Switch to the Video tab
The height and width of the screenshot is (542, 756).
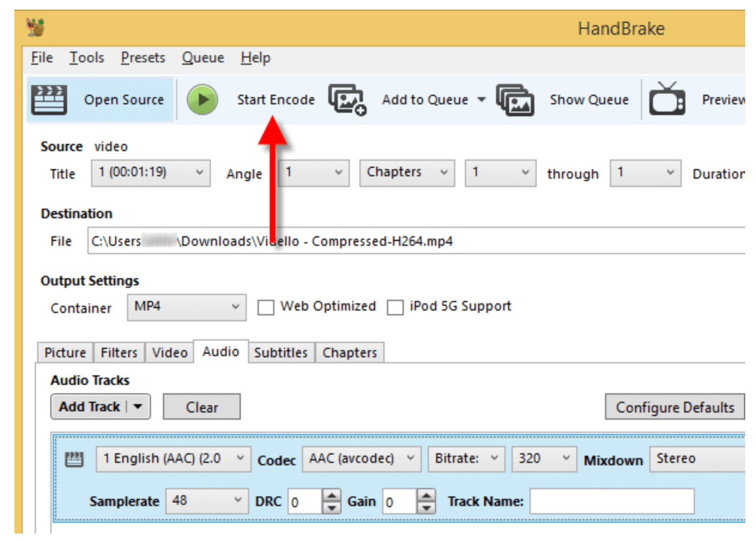click(x=170, y=353)
